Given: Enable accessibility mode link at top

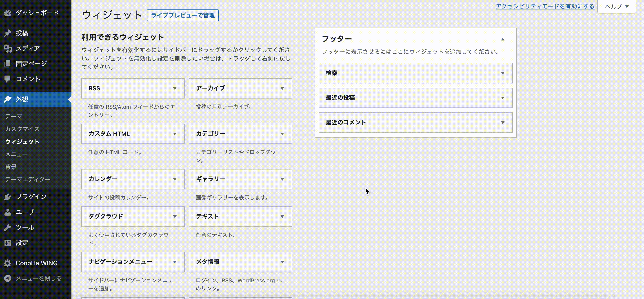Looking at the screenshot, I should pos(545,6).
